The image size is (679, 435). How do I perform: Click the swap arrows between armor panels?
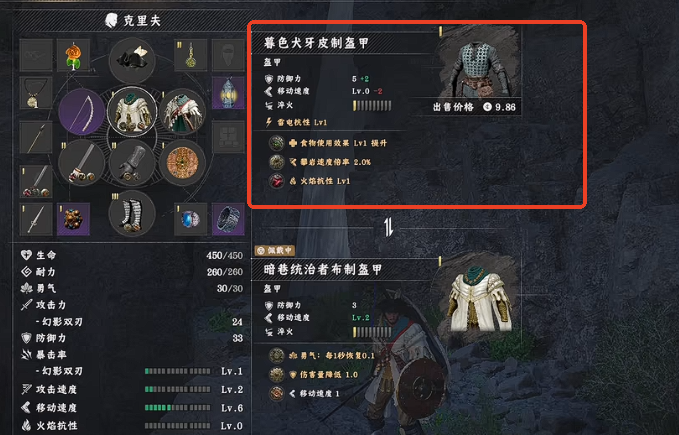tap(388, 227)
